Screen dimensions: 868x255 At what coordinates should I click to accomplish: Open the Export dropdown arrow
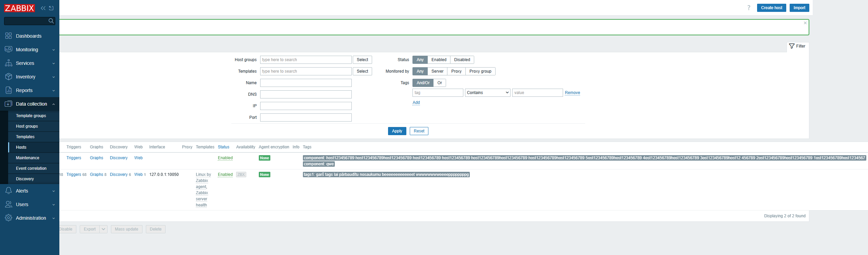pos(103,229)
